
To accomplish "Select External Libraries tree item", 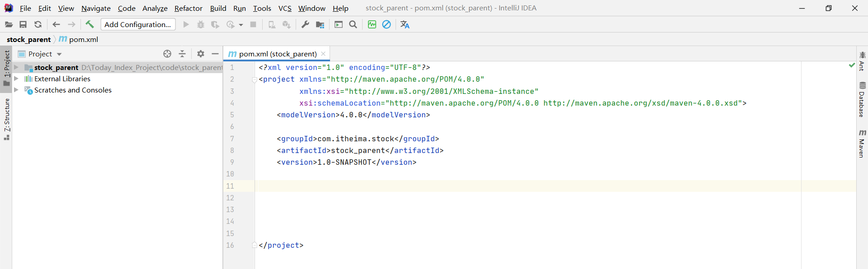I will [62, 79].
